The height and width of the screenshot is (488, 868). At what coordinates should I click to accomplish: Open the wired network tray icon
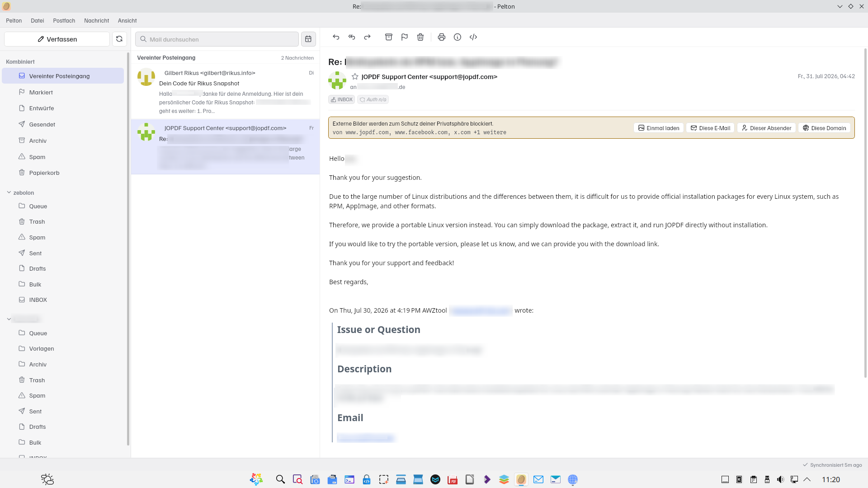[794, 479]
